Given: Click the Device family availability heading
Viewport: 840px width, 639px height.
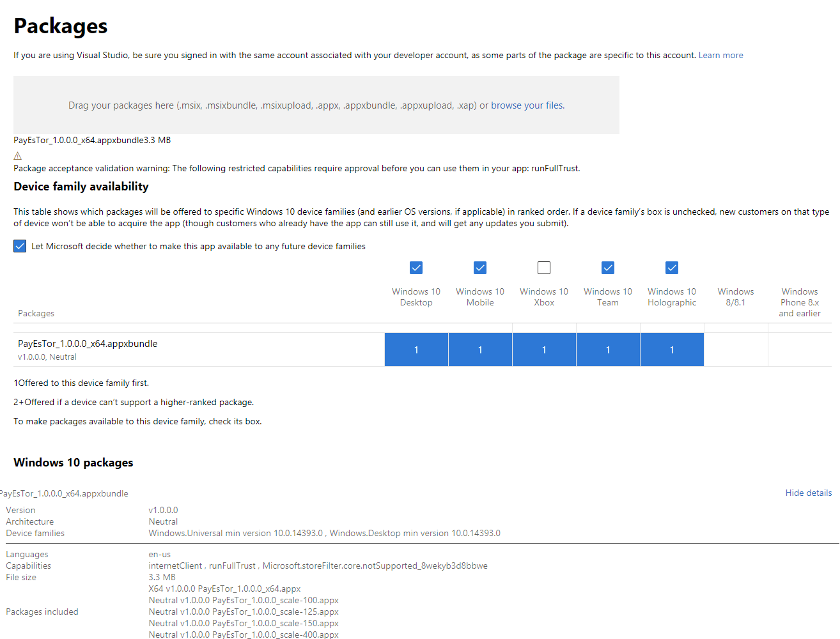Looking at the screenshot, I should 81,187.
